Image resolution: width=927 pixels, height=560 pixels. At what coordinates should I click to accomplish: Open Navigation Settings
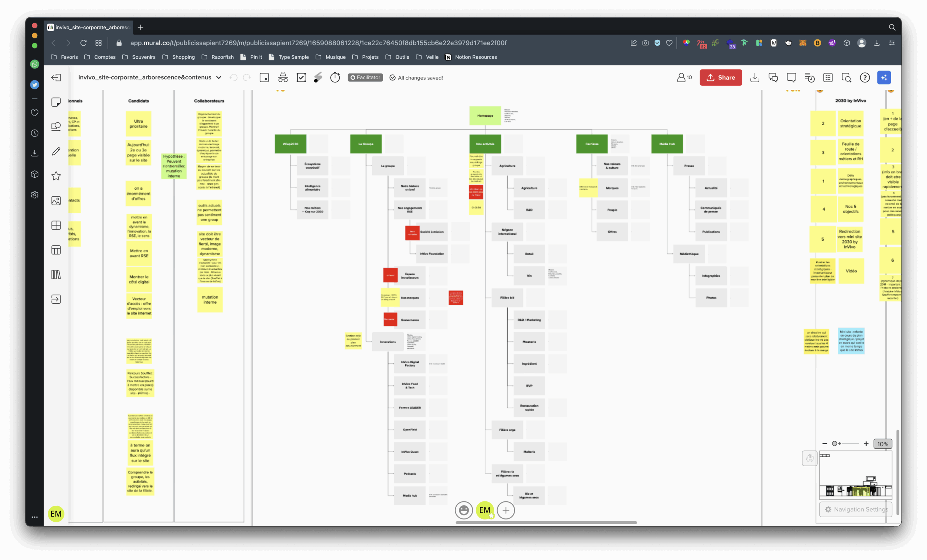point(856,509)
